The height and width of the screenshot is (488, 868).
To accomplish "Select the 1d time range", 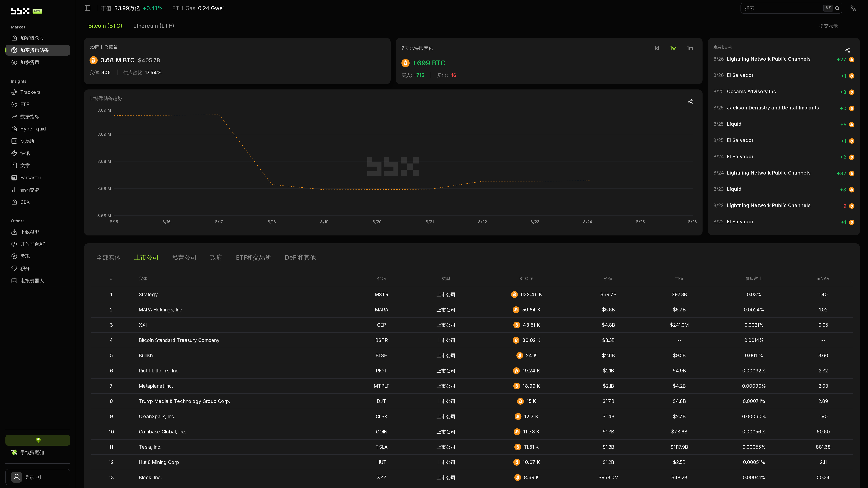I will [656, 48].
